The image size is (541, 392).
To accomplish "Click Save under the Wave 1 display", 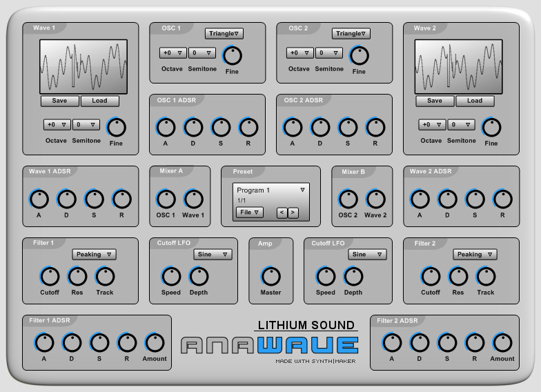I will pos(59,101).
